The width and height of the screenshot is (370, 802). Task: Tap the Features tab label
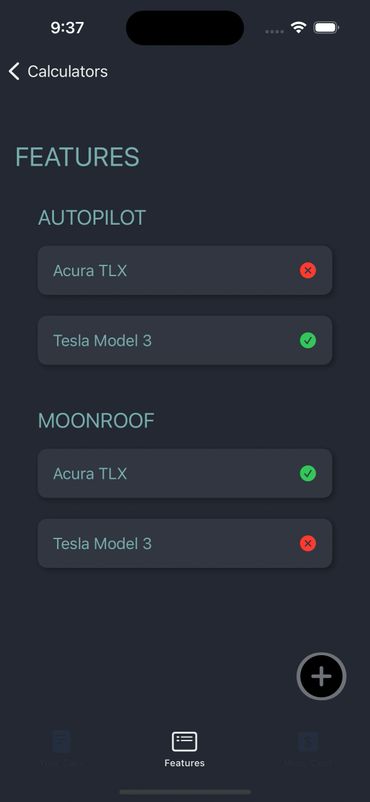click(x=185, y=763)
